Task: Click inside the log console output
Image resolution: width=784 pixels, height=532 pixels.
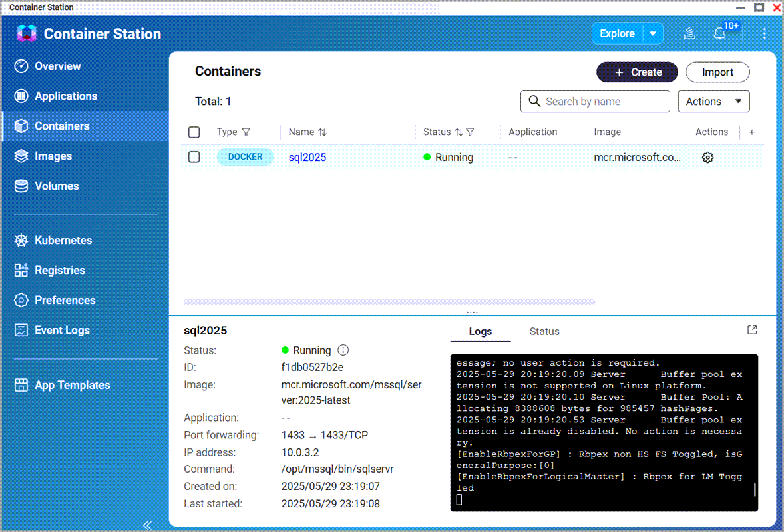Action: (604, 433)
